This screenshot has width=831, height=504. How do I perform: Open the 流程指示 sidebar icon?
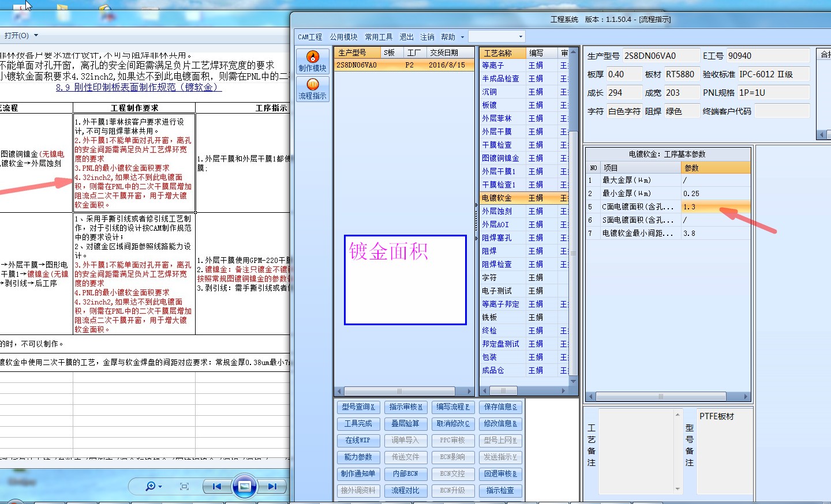coord(312,89)
